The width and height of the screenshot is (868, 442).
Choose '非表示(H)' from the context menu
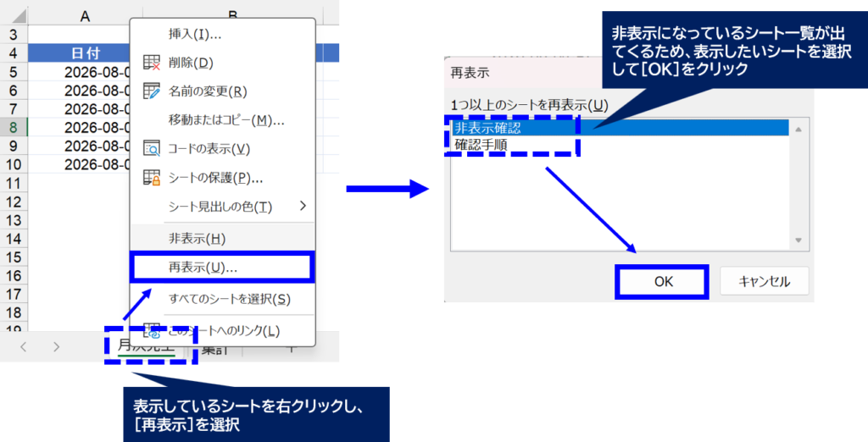223,239
